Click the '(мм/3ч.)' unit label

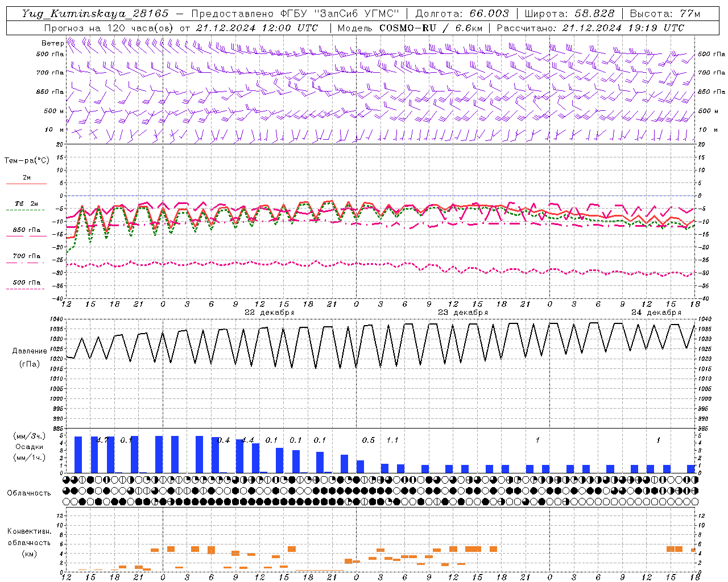pyautogui.click(x=30, y=436)
